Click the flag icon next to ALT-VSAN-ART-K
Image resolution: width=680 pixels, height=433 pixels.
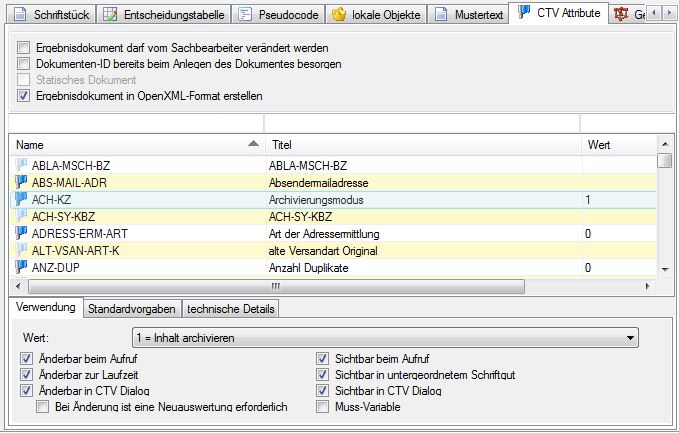point(22,250)
